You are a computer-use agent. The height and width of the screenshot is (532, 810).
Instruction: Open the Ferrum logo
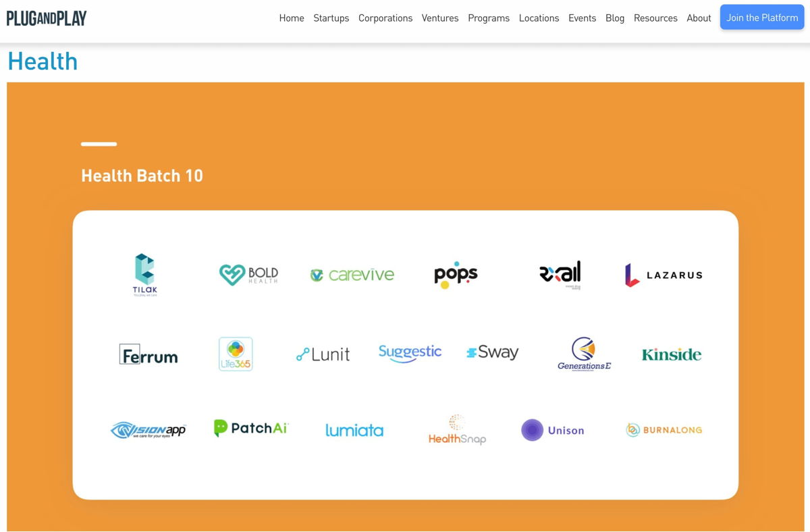coord(148,354)
